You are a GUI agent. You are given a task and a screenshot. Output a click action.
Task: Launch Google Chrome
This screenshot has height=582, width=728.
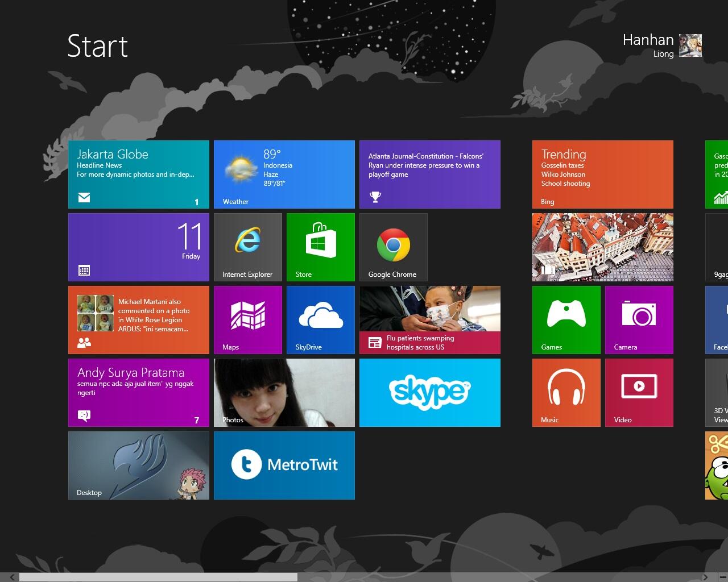(x=394, y=247)
